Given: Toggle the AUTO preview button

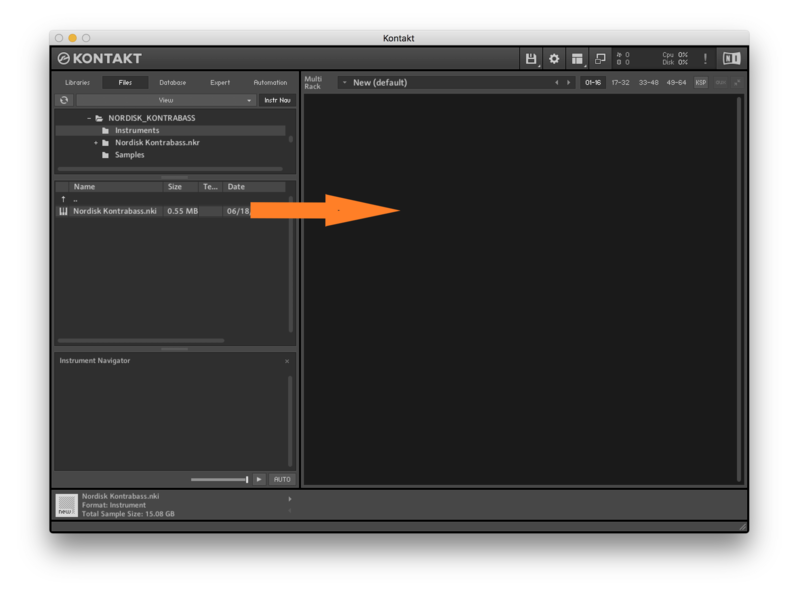Looking at the screenshot, I should click(x=282, y=479).
